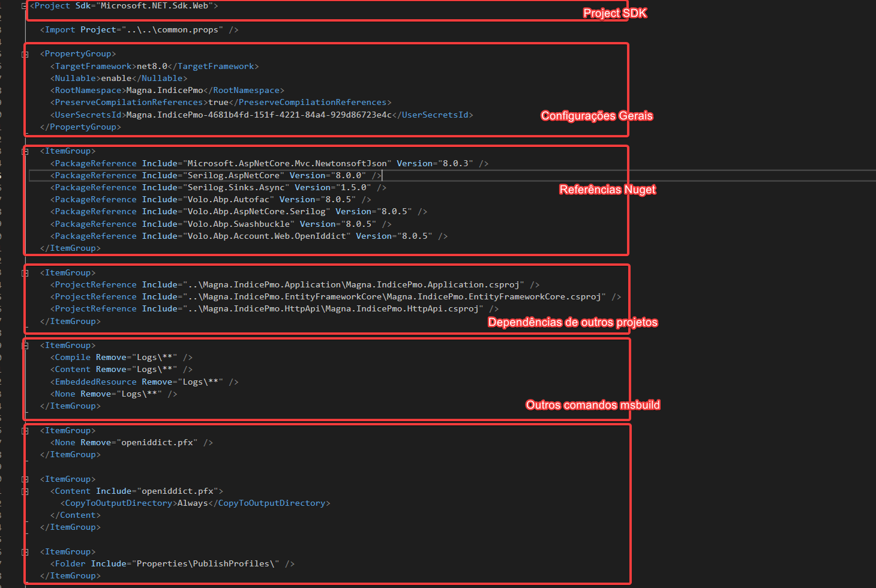Collapse the ItemGroup containing Compile Remove Logs
The image size is (876, 588).
pyautogui.click(x=25, y=346)
